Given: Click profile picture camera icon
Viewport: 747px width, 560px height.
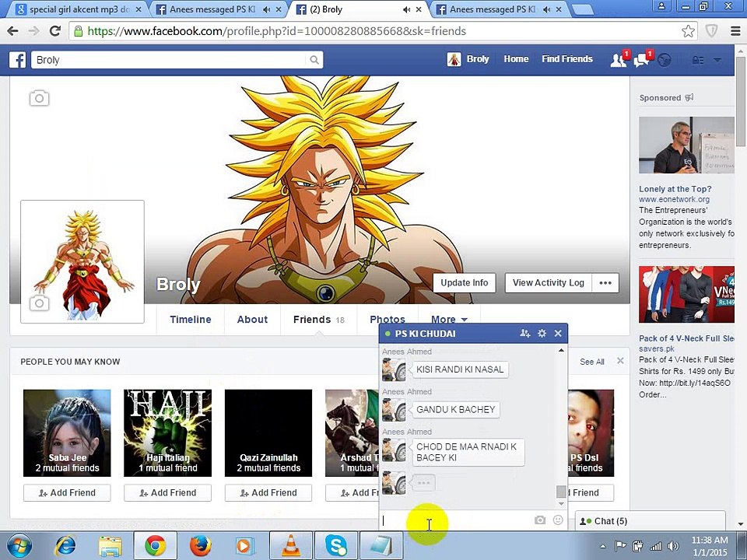Looking at the screenshot, I should tap(39, 303).
